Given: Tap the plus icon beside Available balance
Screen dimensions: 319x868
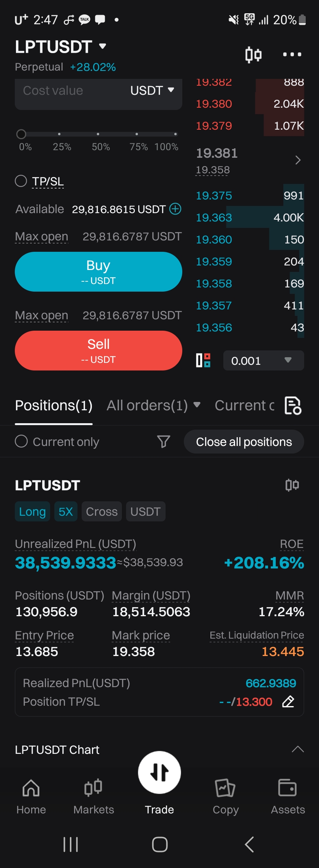Looking at the screenshot, I should 175,209.
